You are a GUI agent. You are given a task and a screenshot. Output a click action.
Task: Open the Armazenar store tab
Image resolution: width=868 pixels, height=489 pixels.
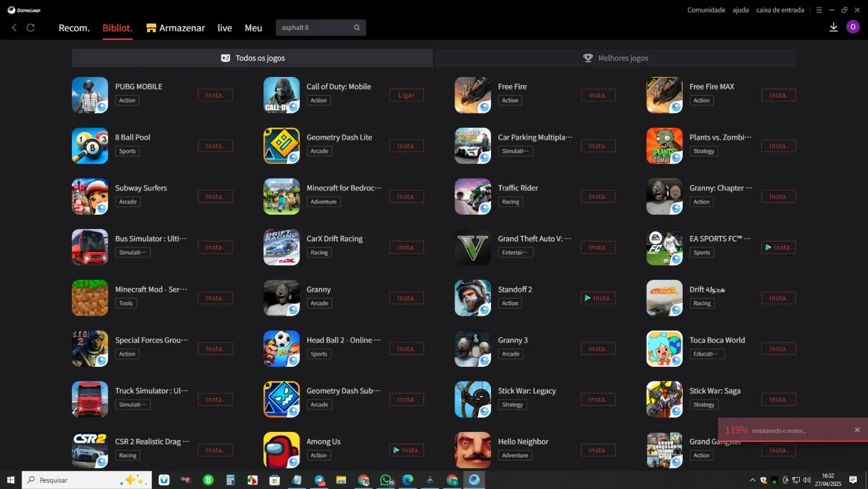[x=175, y=28]
